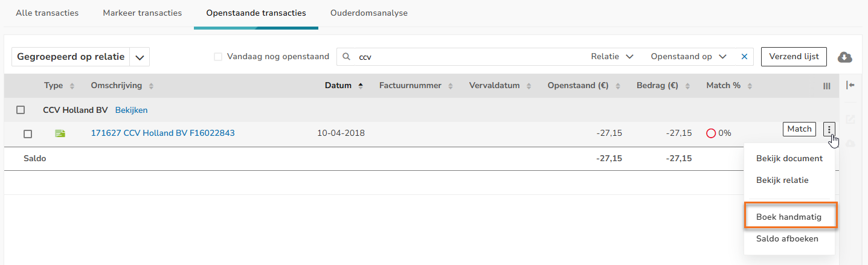Click the column settings icon in header
This screenshot has height=265, width=868.
[827, 86]
